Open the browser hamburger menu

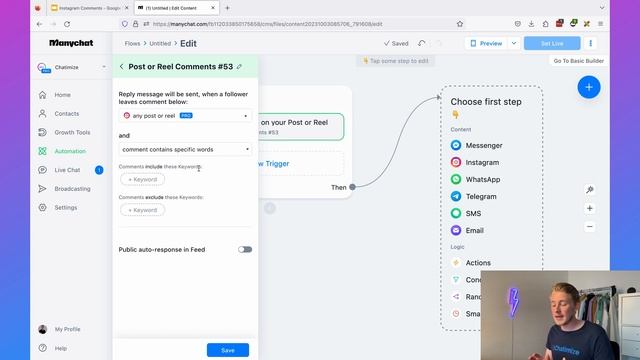(x=600, y=24)
